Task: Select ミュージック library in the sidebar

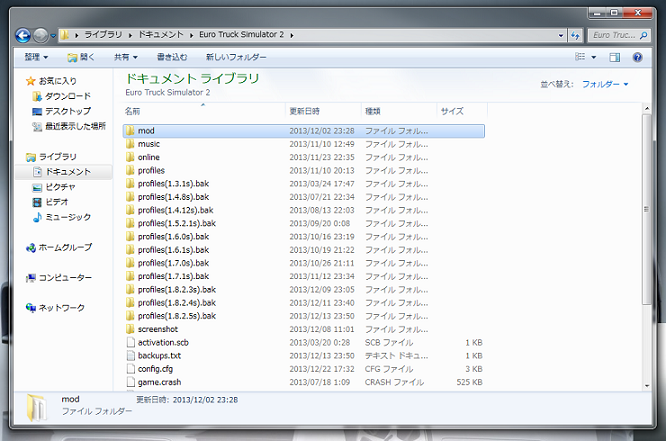Action: pyautogui.click(x=62, y=217)
